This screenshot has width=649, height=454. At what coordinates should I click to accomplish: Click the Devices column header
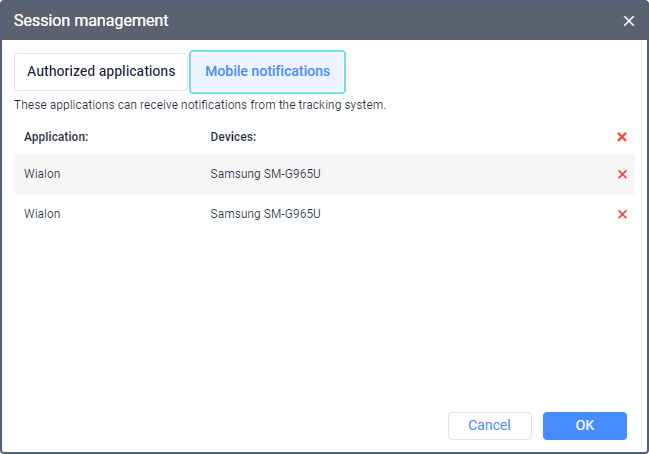pos(233,137)
